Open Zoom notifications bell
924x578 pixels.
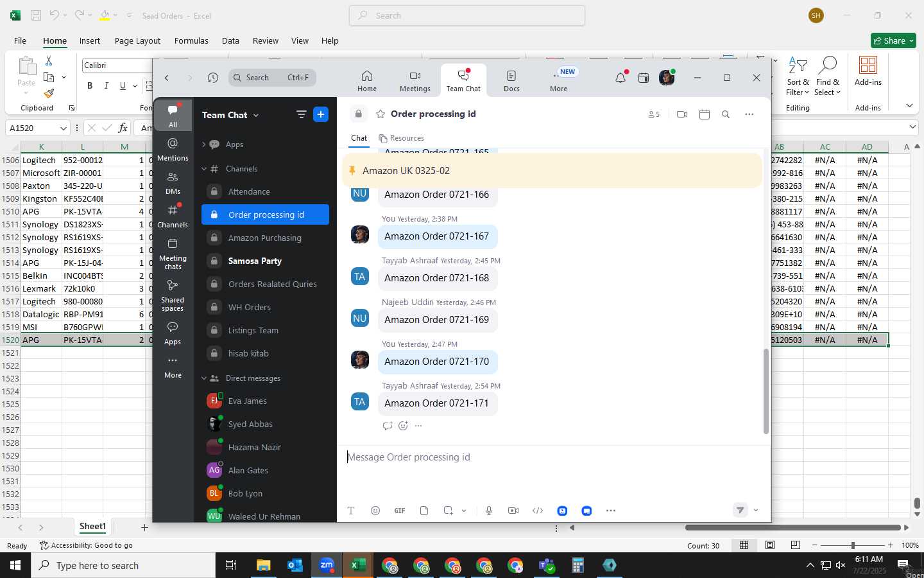[x=620, y=78]
